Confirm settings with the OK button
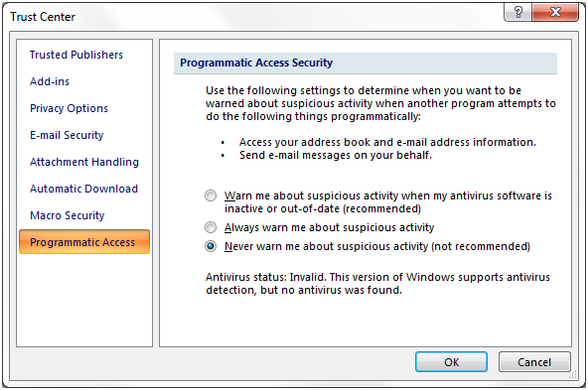 tap(451, 362)
